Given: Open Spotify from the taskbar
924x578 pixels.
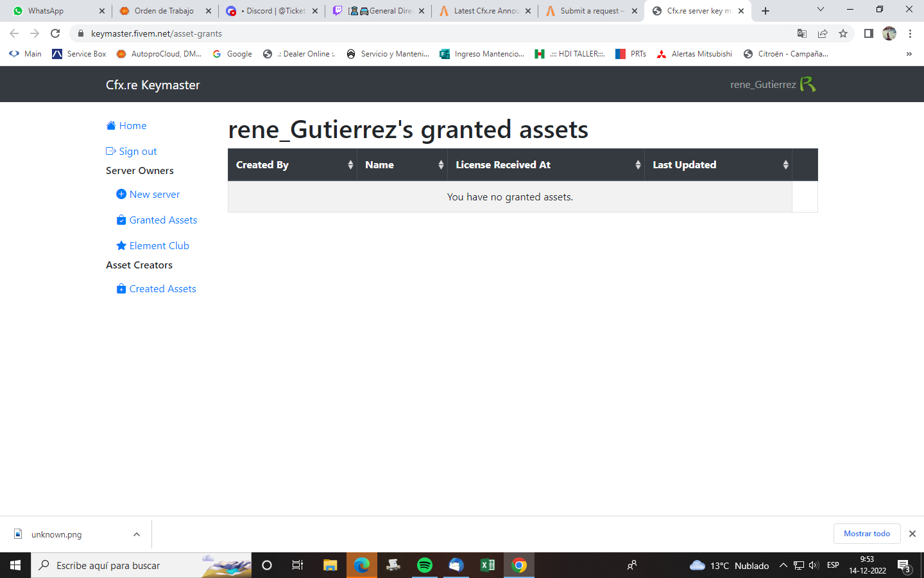Looking at the screenshot, I should tap(425, 565).
